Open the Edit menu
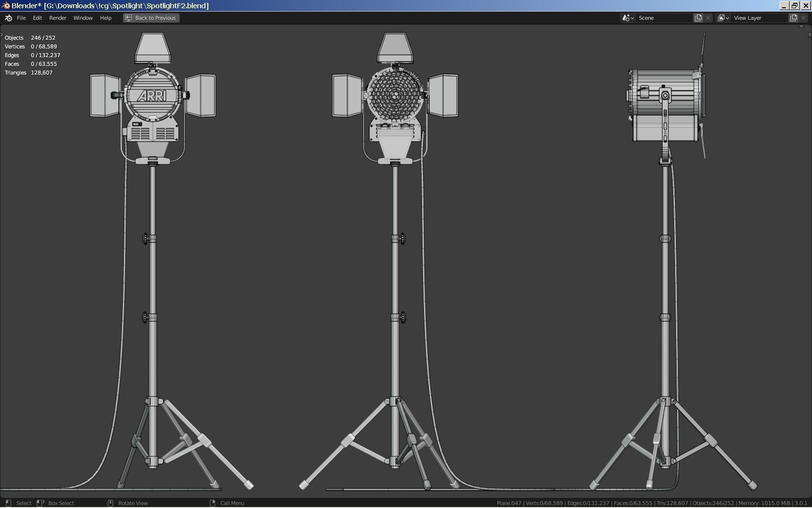The width and height of the screenshot is (812, 508). coord(37,18)
